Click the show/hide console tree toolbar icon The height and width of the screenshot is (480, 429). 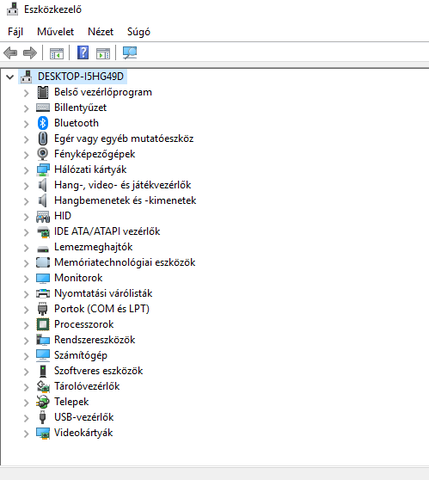click(56, 53)
